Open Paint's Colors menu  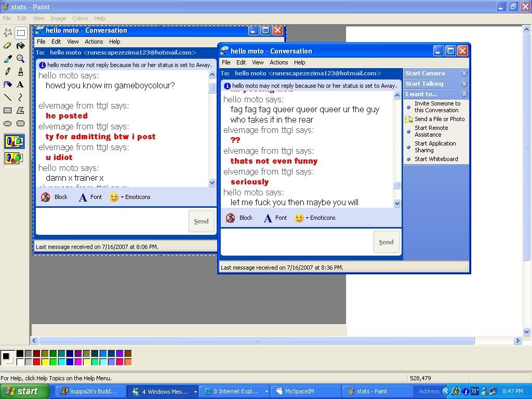pyautogui.click(x=79, y=18)
